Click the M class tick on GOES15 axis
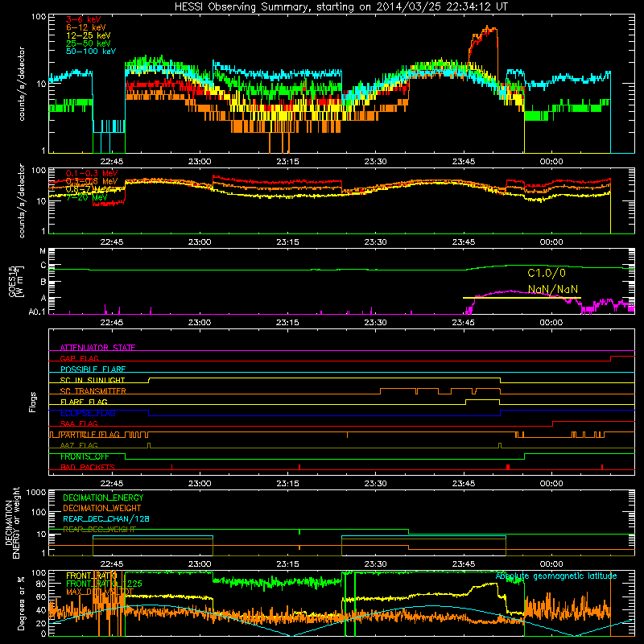The height and width of the screenshot is (644, 644). [x=43, y=251]
